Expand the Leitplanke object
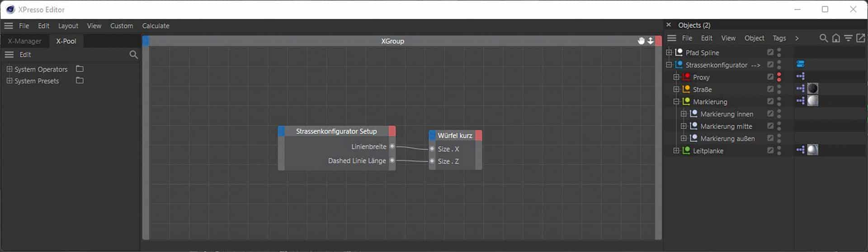Screen dimensions: 868x252 [676, 150]
